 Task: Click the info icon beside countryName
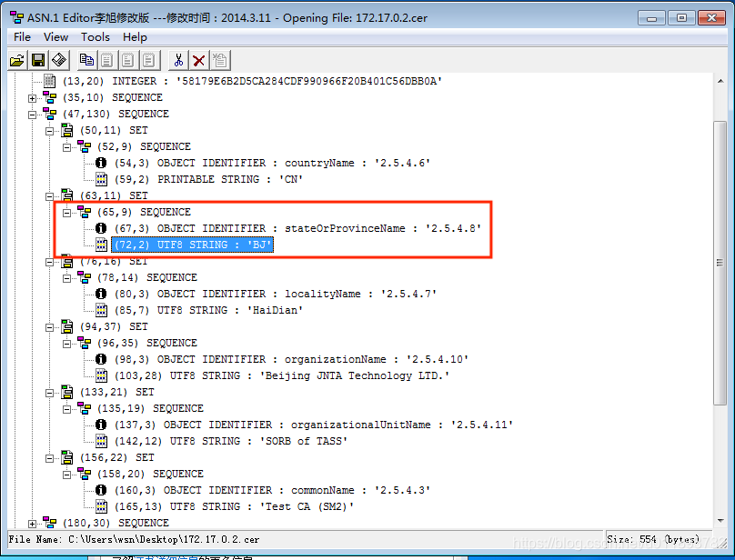tap(101, 163)
